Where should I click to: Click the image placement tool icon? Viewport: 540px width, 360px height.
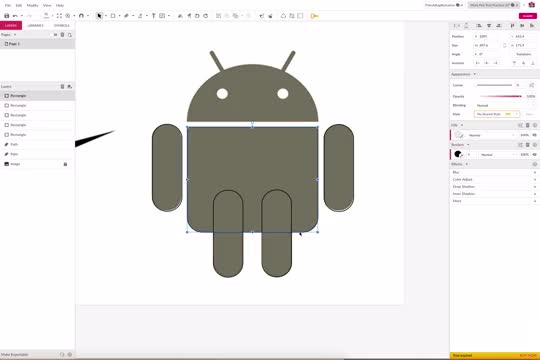click(162, 16)
